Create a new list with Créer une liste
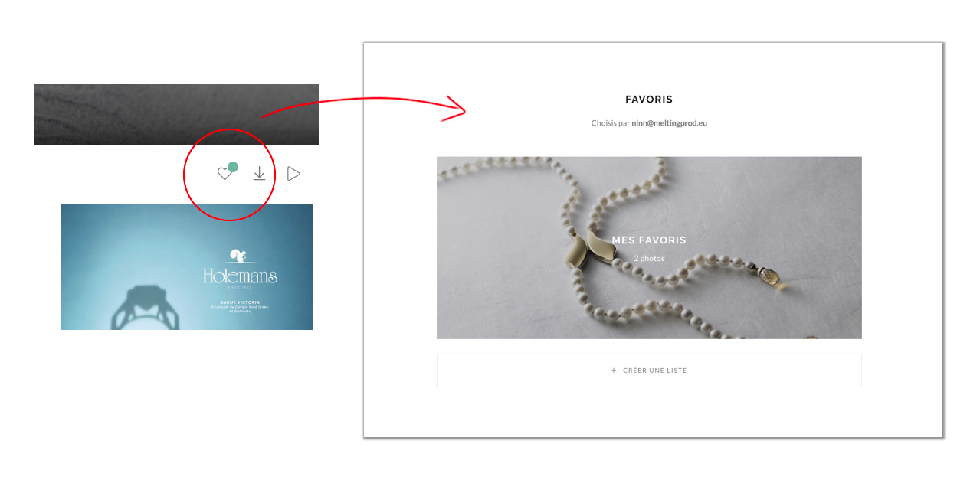 pyautogui.click(x=649, y=371)
